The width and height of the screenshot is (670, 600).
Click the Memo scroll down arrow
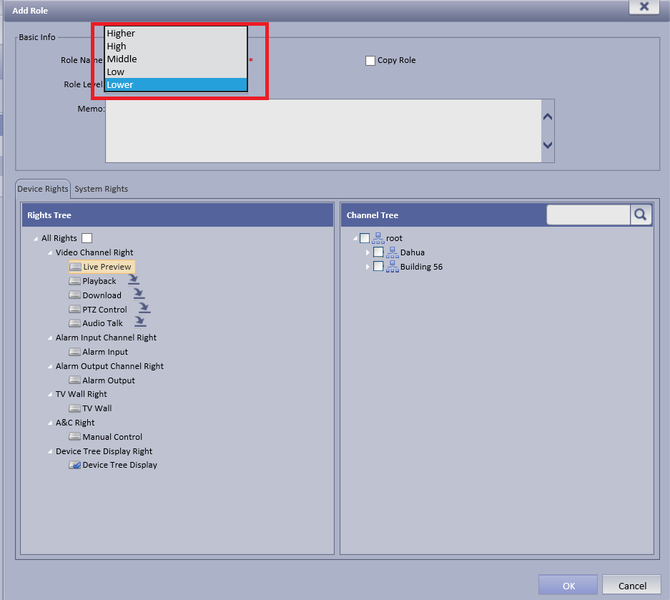coord(547,145)
